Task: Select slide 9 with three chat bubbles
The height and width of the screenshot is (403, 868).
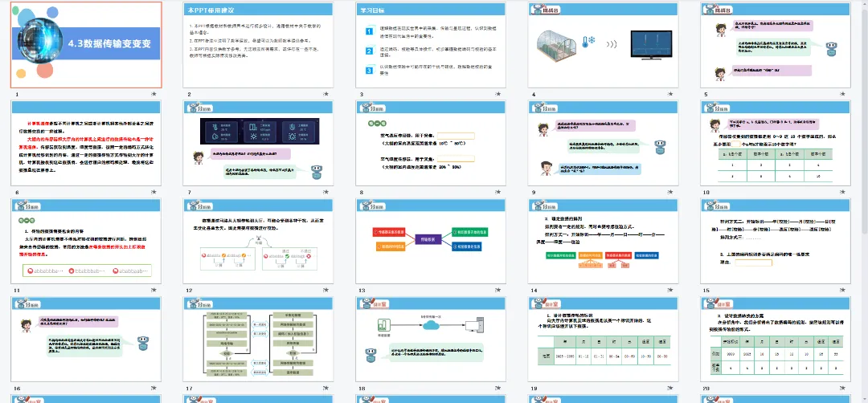Action: click(603, 143)
